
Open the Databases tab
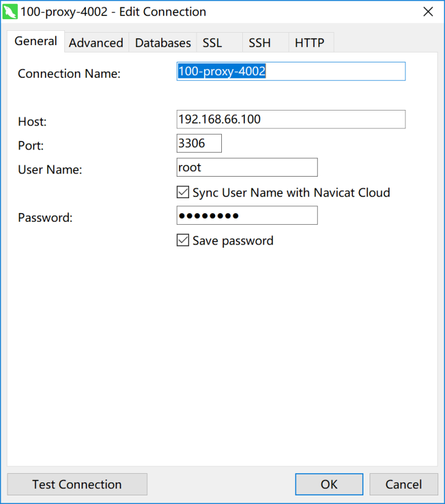[163, 43]
